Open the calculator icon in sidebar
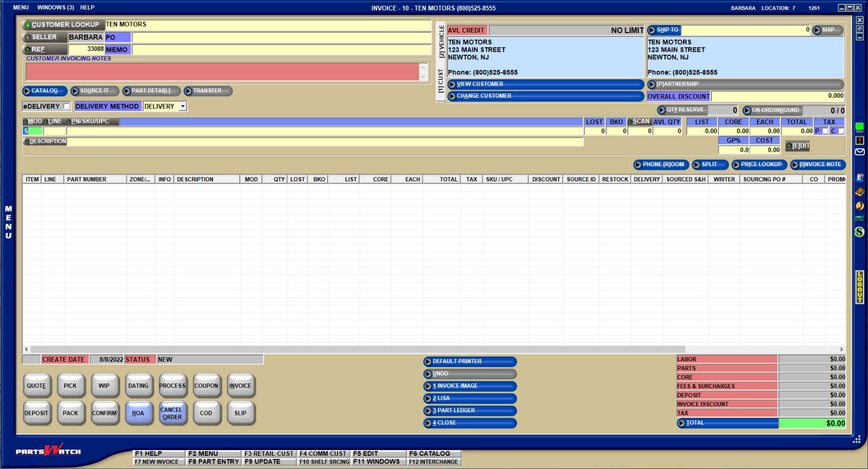Image resolution: width=868 pixels, height=469 pixels. click(860, 218)
